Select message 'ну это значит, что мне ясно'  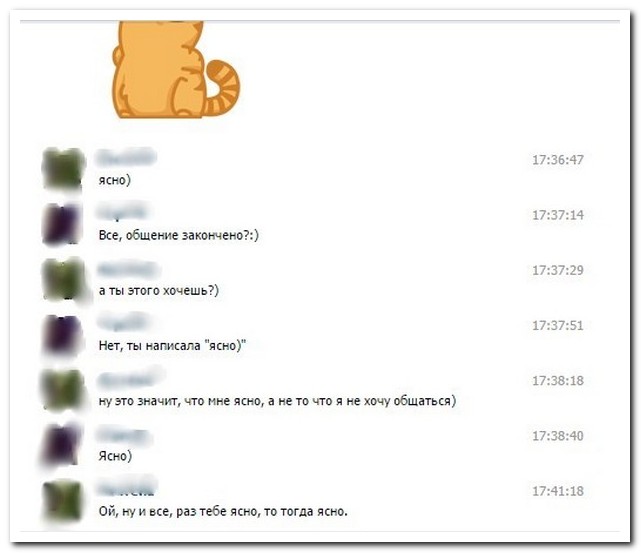click(277, 401)
